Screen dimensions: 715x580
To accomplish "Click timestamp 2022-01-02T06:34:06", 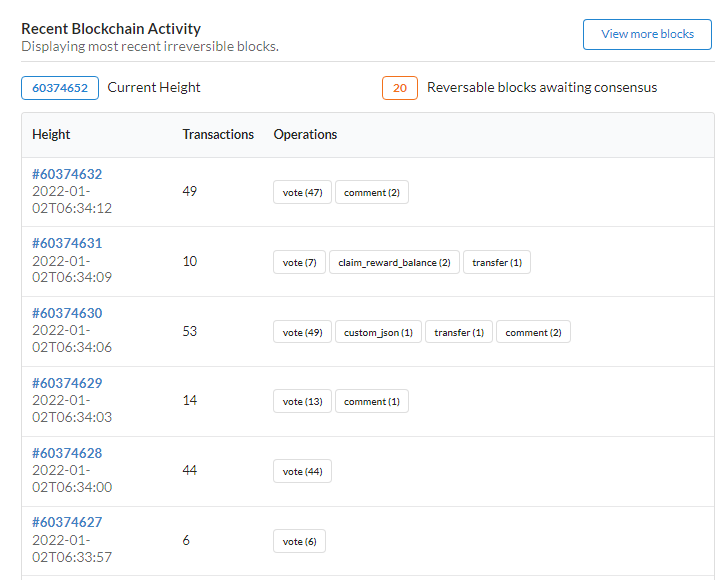I will (72, 339).
